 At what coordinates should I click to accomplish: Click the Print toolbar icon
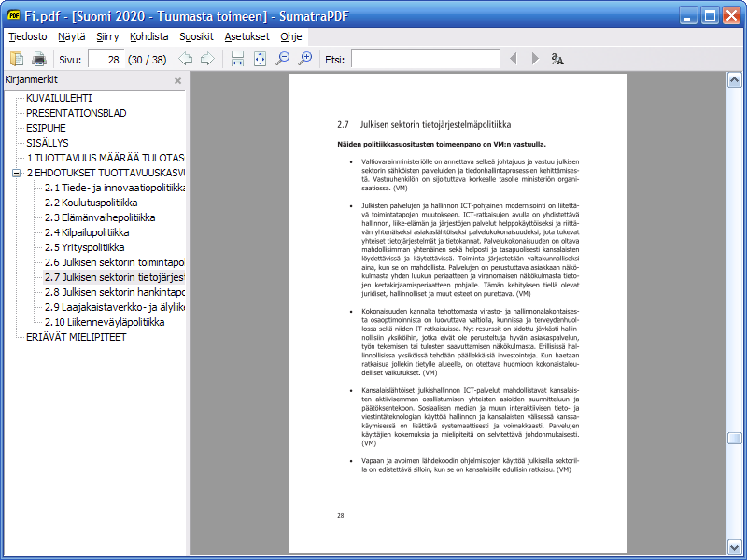(39, 59)
